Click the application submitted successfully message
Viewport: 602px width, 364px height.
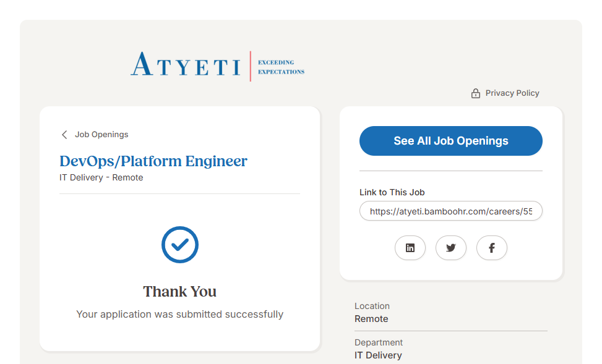click(x=180, y=314)
